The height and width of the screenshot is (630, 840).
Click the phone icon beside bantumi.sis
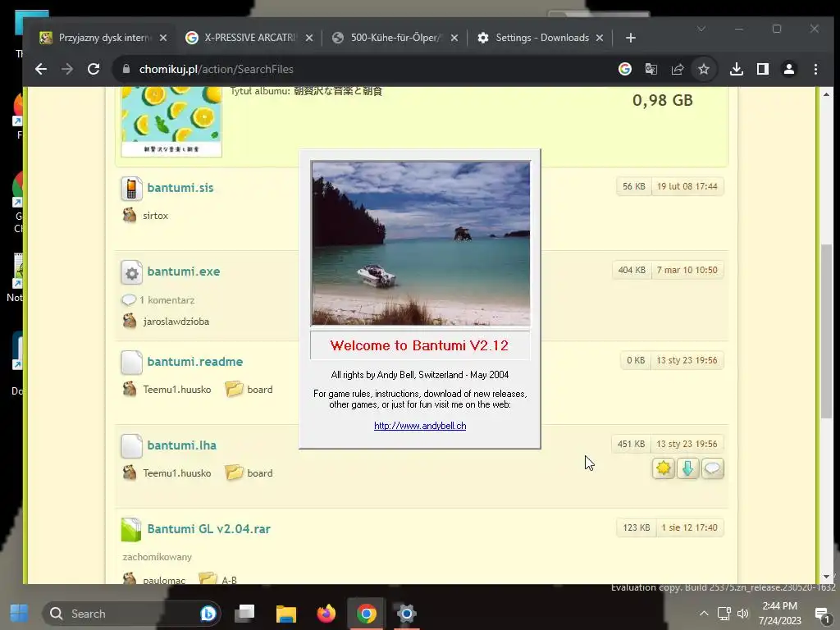coord(131,189)
